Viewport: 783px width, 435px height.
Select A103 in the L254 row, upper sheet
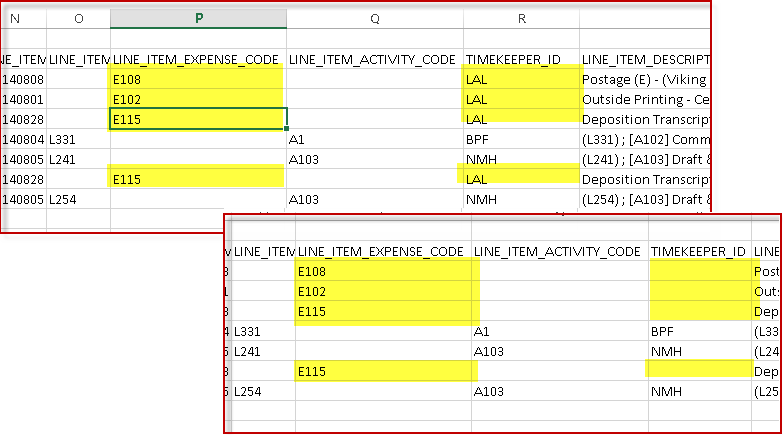pos(375,199)
